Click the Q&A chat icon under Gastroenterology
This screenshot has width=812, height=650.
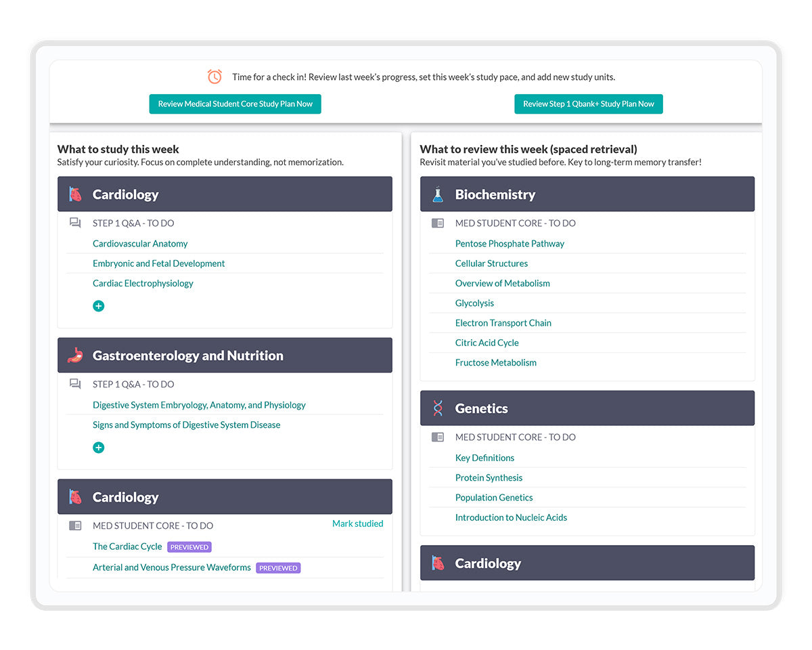(75, 384)
